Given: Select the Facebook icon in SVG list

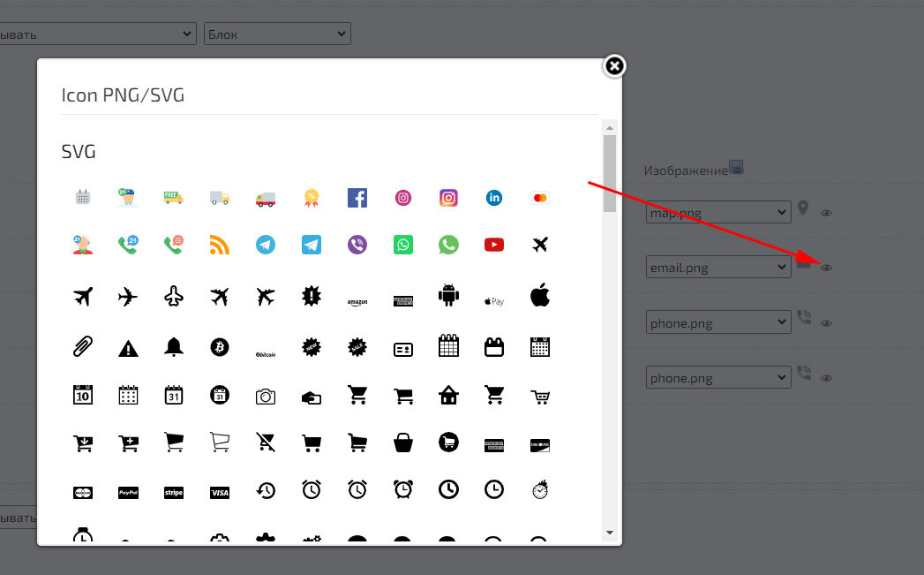Looking at the screenshot, I should pyautogui.click(x=357, y=198).
